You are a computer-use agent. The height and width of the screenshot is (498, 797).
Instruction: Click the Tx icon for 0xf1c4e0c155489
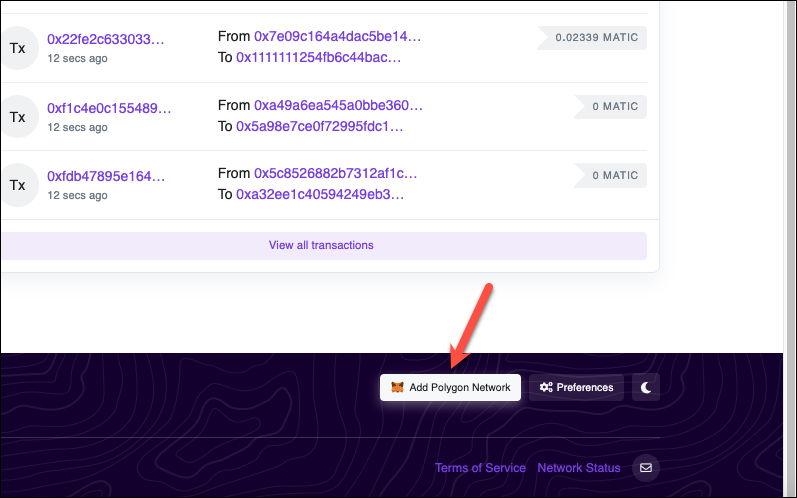(x=18, y=117)
